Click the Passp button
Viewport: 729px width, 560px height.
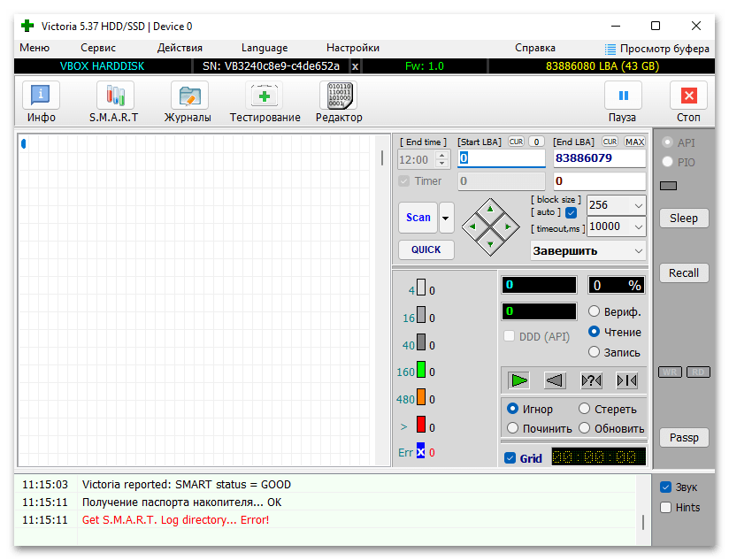[684, 437]
